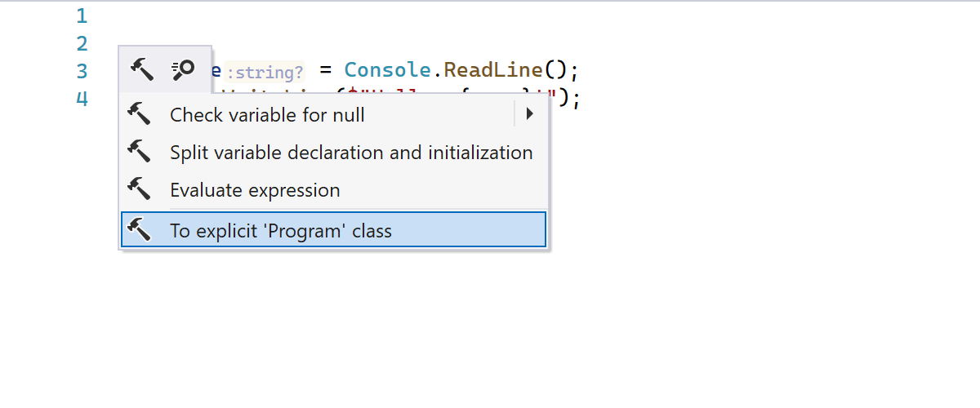The image size is (980, 408).
Task: Select the 'Check variable for null' action
Action: click(267, 115)
